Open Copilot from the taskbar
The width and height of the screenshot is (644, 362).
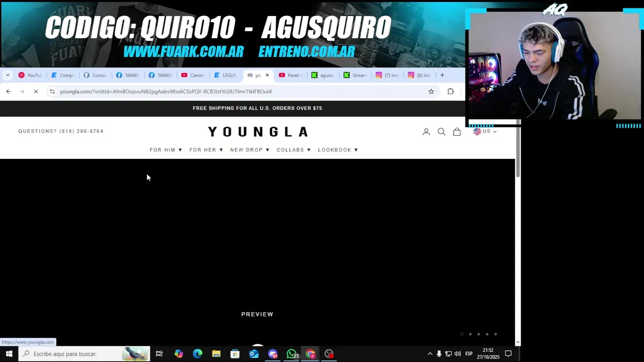tap(179, 354)
